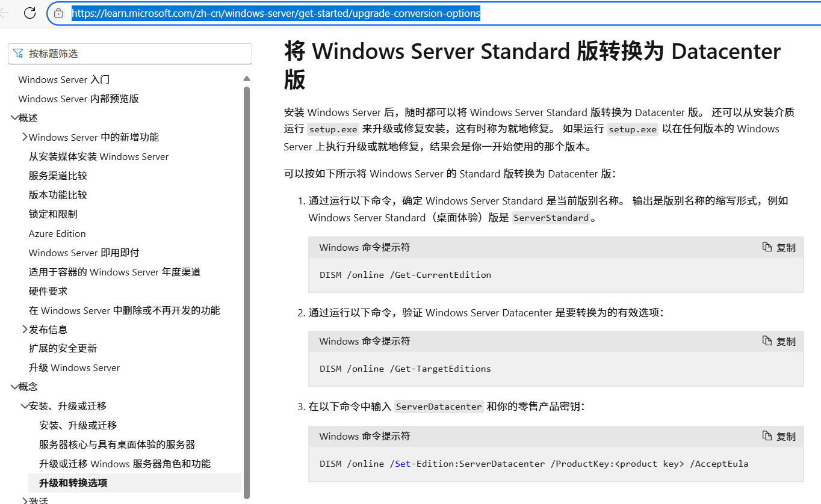Open Azure Edition page
Screen dimensions: 821x504
[57, 233]
